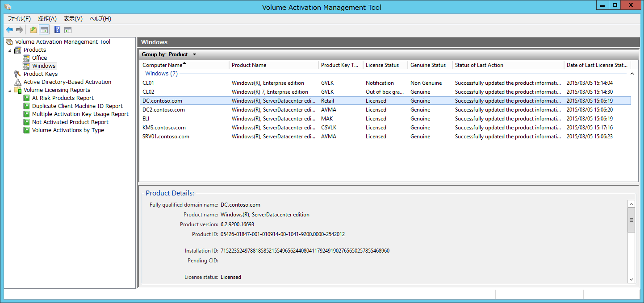Click the Back arrow toolbar icon
The image size is (644, 303).
click(x=9, y=30)
